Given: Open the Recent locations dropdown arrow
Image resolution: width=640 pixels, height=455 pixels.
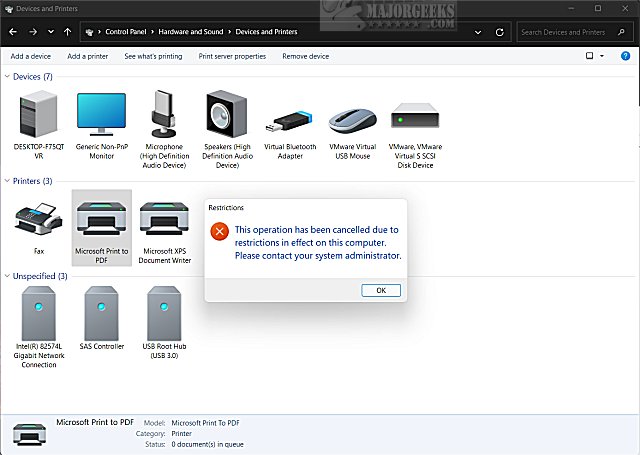Looking at the screenshot, I should (51, 32).
